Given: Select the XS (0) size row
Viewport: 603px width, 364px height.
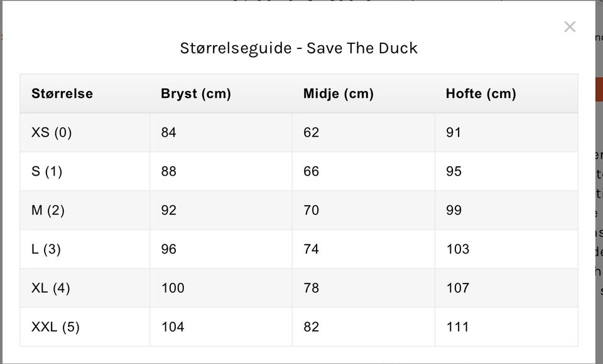Looking at the screenshot, I should coord(52,132).
